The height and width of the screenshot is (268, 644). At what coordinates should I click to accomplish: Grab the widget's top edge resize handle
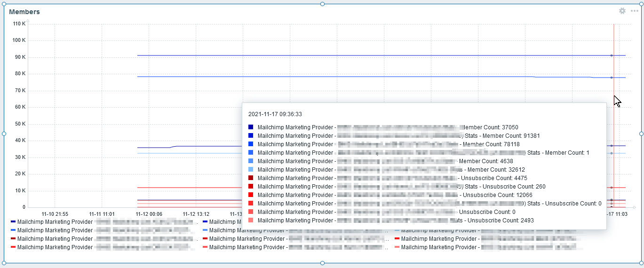click(322, 4)
